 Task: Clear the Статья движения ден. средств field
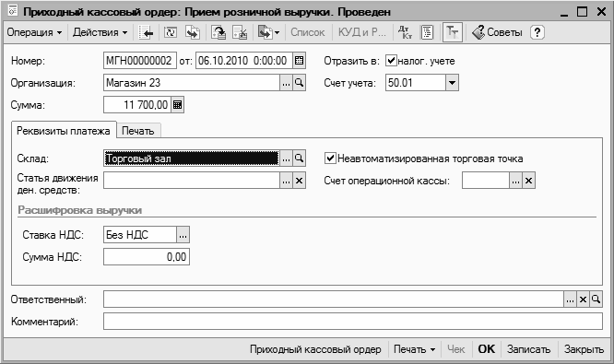click(x=300, y=181)
